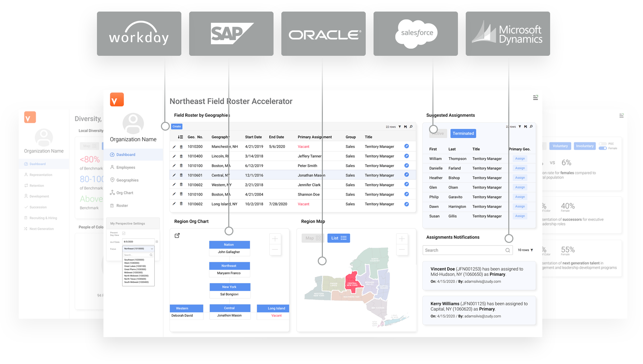Click magnifier in Assignments Notifications search box
Viewport: 643px width, 364px height.
(x=508, y=250)
